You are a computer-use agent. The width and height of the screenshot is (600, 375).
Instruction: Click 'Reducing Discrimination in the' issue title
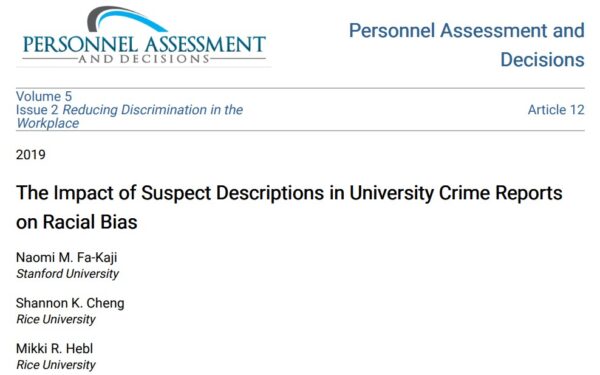point(153,110)
